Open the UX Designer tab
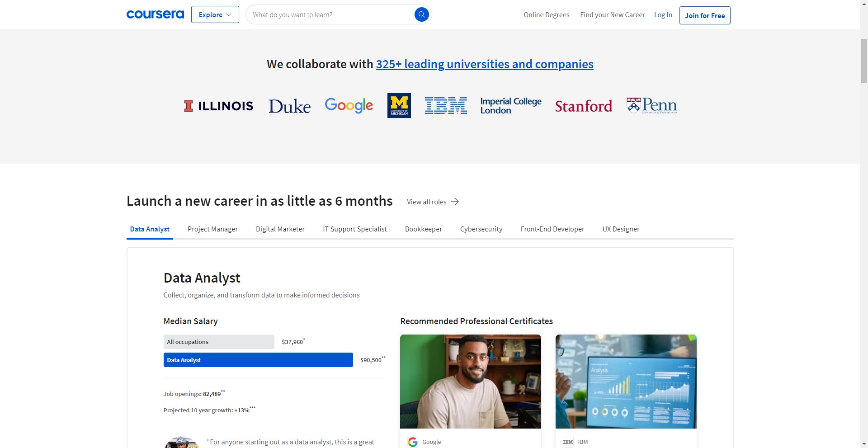The image size is (868, 448). (x=621, y=229)
